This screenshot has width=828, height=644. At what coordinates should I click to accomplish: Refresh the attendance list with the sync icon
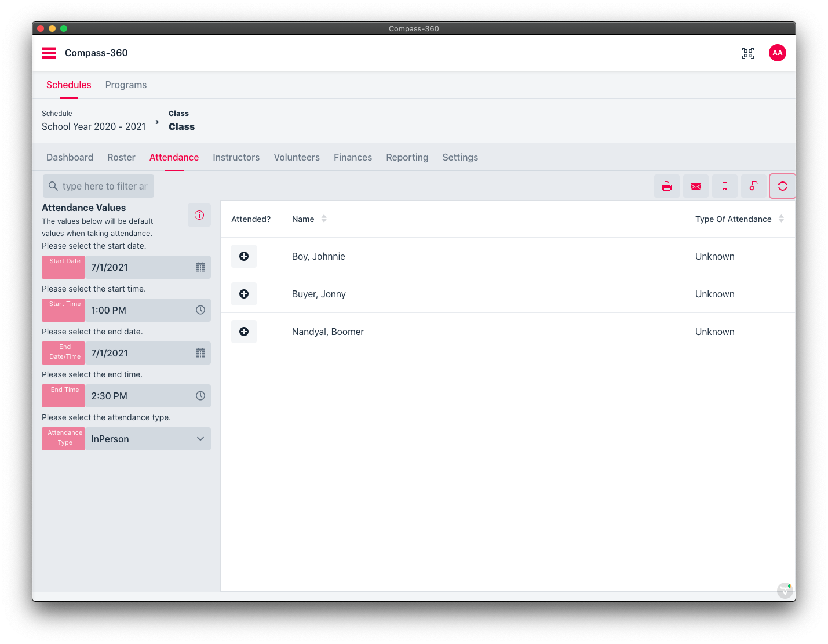pyautogui.click(x=782, y=186)
